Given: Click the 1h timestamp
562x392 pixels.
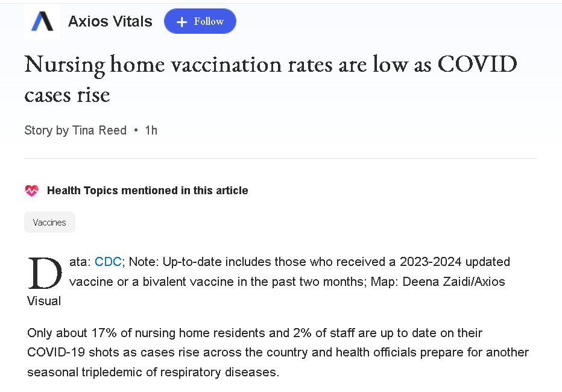Looking at the screenshot, I should (x=151, y=130).
